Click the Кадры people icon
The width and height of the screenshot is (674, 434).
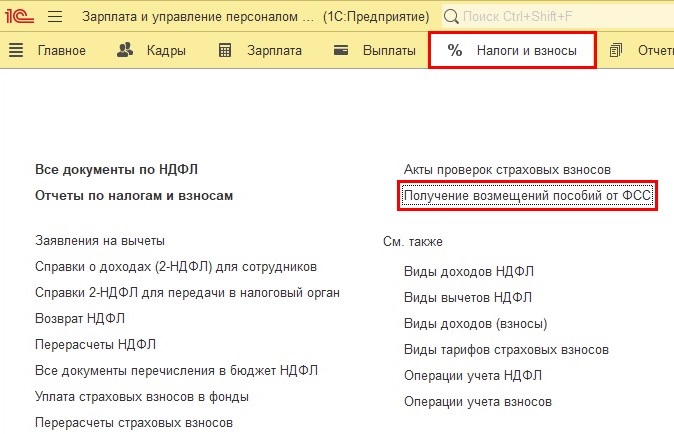[x=125, y=50]
